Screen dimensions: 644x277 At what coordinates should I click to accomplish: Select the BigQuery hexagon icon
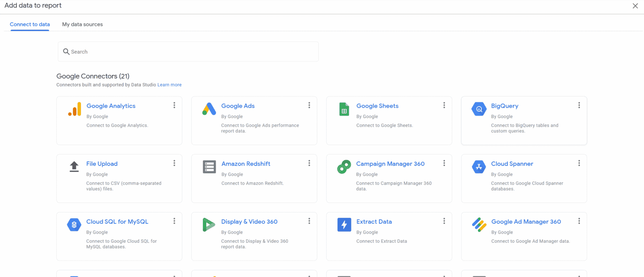coord(479,109)
